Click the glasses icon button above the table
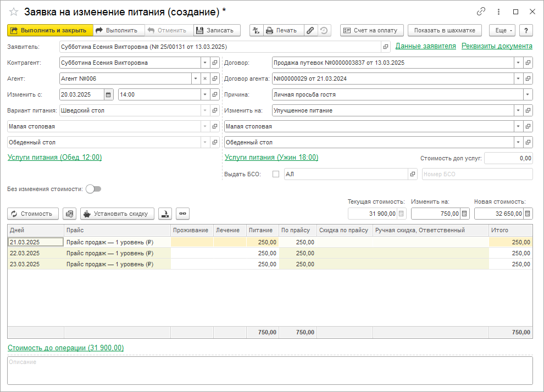544x392 pixels. [x=182, y=214]
